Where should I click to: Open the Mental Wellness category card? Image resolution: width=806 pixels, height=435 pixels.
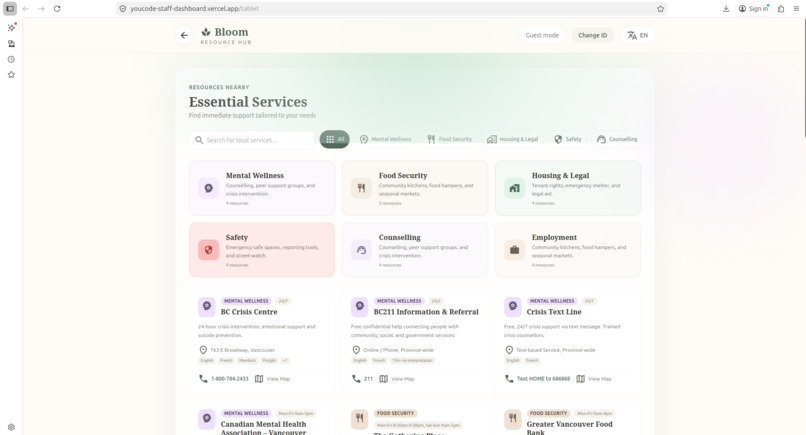(262, 188)
